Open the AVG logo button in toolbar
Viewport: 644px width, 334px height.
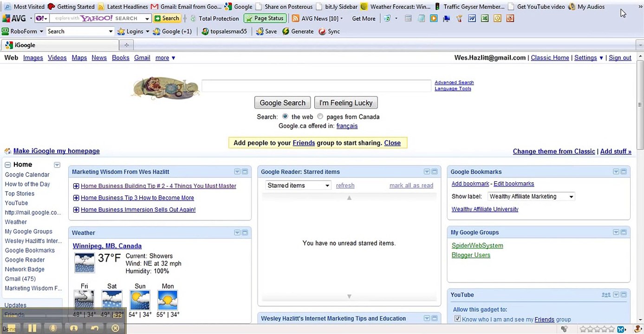pos(14,19)
